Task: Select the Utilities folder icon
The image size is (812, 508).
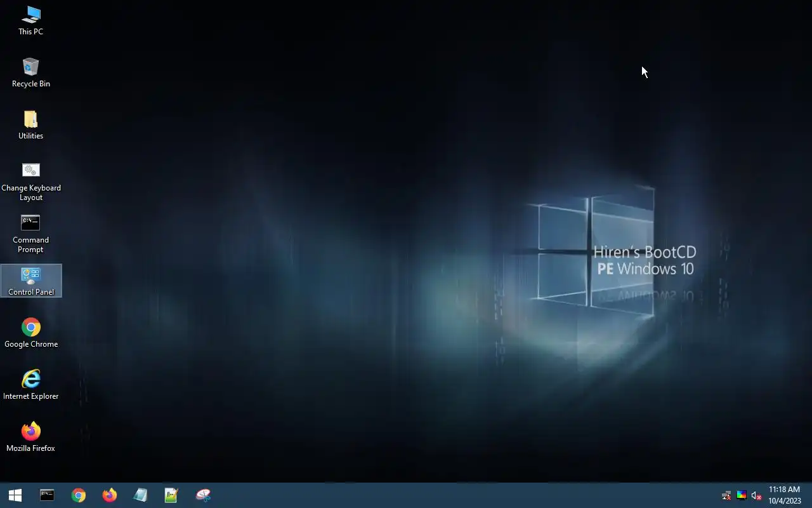Action: click(x=30, y=124)
